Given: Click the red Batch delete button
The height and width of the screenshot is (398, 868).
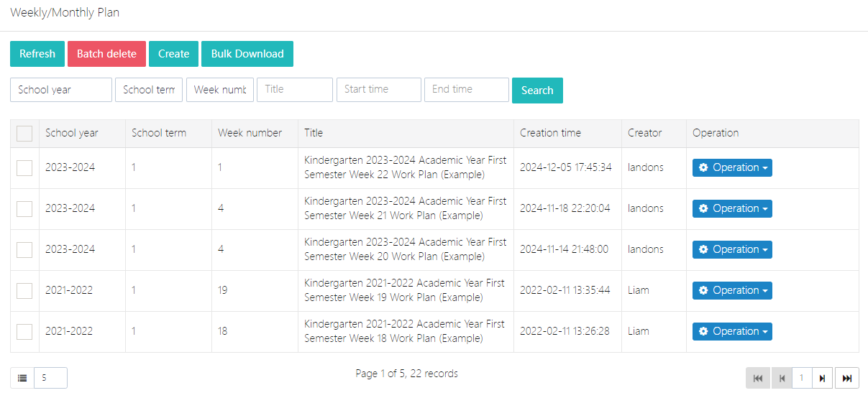Looking at the screenshot, I should click(106, 54).
